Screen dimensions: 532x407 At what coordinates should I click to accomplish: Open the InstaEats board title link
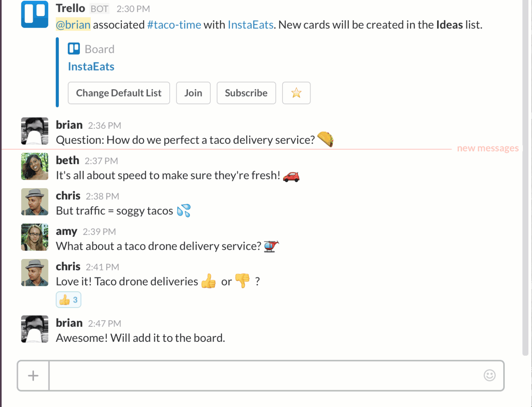coord(91,67)
